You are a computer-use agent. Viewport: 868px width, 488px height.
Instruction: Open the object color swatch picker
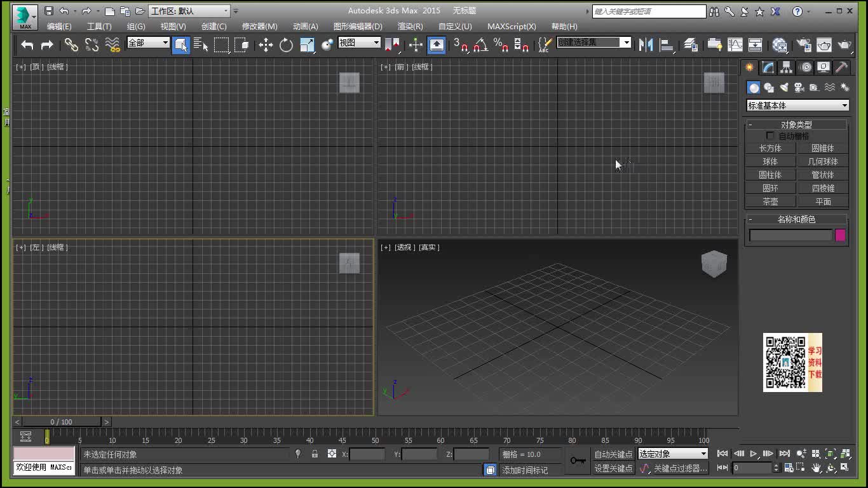tap(841, 235)
